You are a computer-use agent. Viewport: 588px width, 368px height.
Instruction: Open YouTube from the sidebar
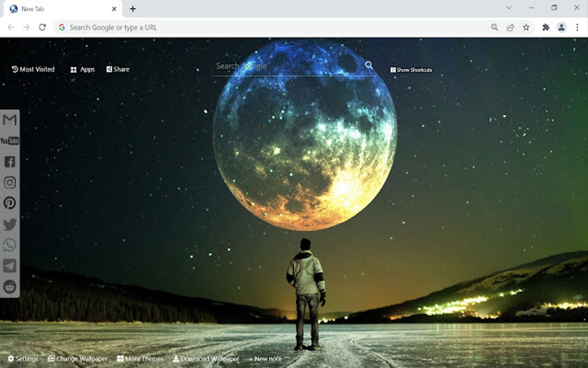click(x=9, y=141)
